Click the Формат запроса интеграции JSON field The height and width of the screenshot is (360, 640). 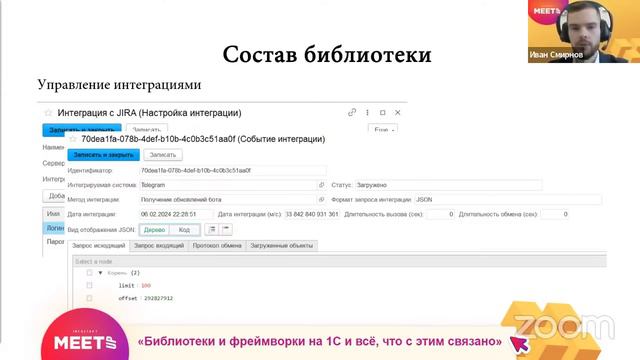tap(508, 200)
